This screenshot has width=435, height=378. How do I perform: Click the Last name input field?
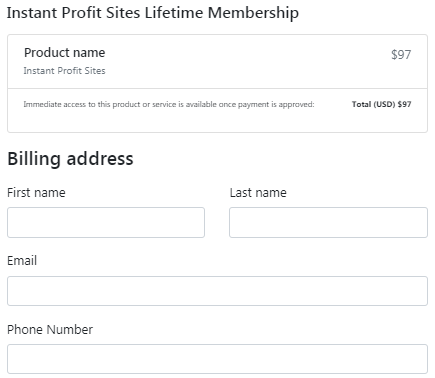pos(328,222)
